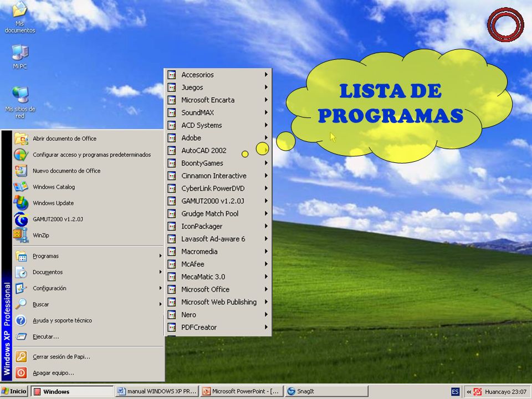Click the Ayuda y soporte question icon
The height and width of the screenshot is (399, 532).
(x=21, y=321)
